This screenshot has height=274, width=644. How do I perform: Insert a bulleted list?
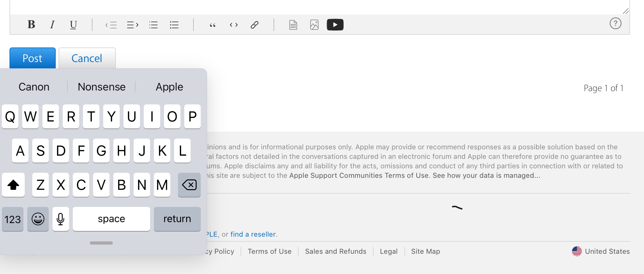pyautogui.click(x=174, y=25)
